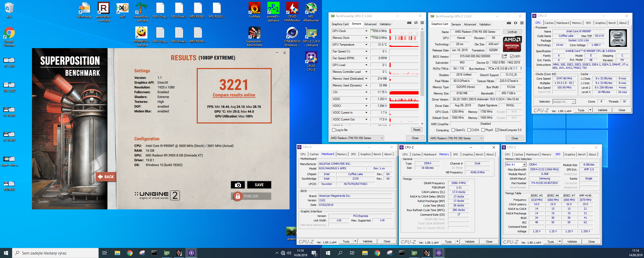Expand the Memory Clock sensor dropdown
This screenshot has height=258, width=644.
pos(366,38)
